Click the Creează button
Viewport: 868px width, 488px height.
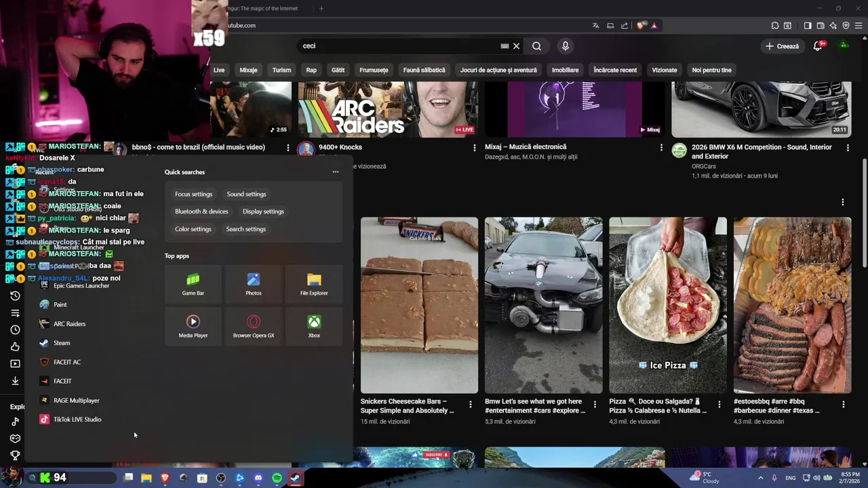pyautogui.click(x=783, y=46)
